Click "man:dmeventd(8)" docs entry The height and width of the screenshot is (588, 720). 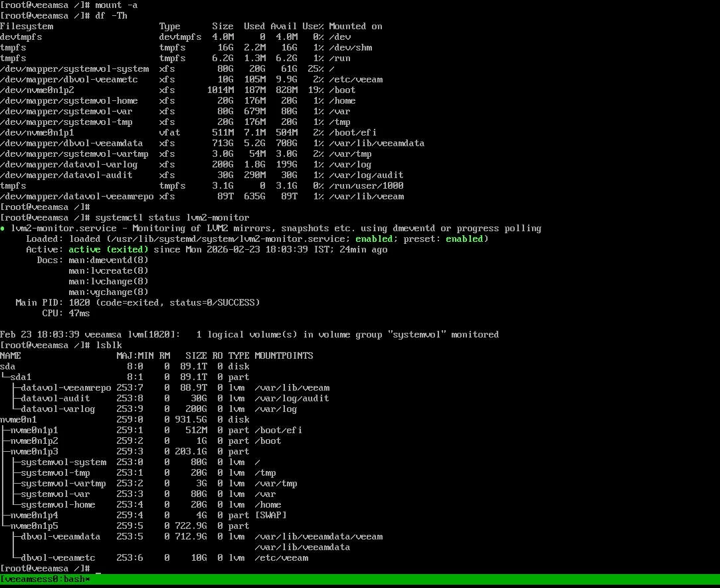pyautogui.click(x=109, y=260)
